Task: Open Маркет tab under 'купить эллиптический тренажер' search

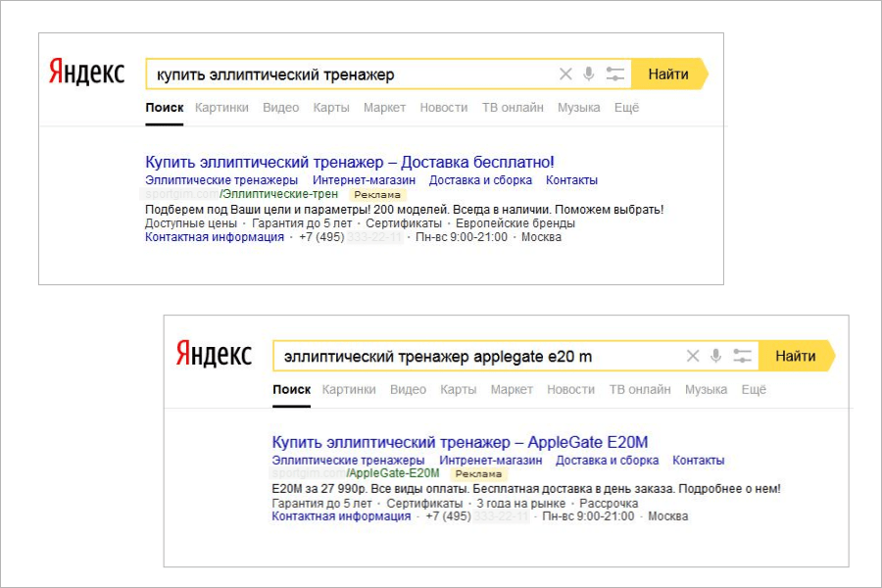Action: pos(384,108)
